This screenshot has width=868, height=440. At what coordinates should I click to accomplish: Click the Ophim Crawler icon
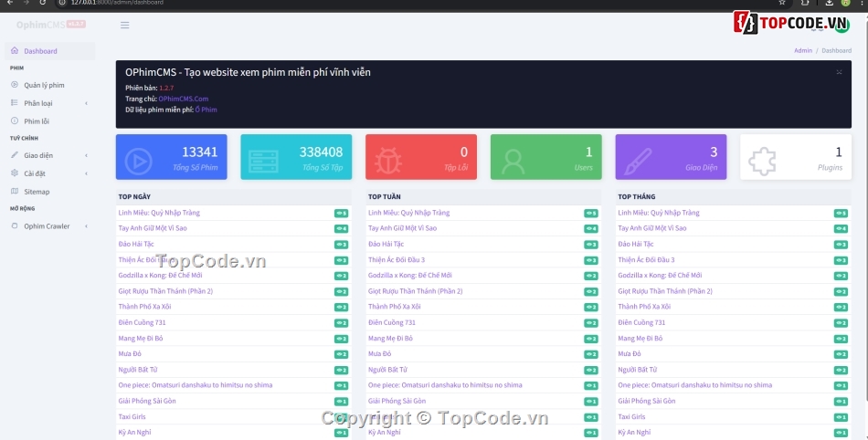15,225
